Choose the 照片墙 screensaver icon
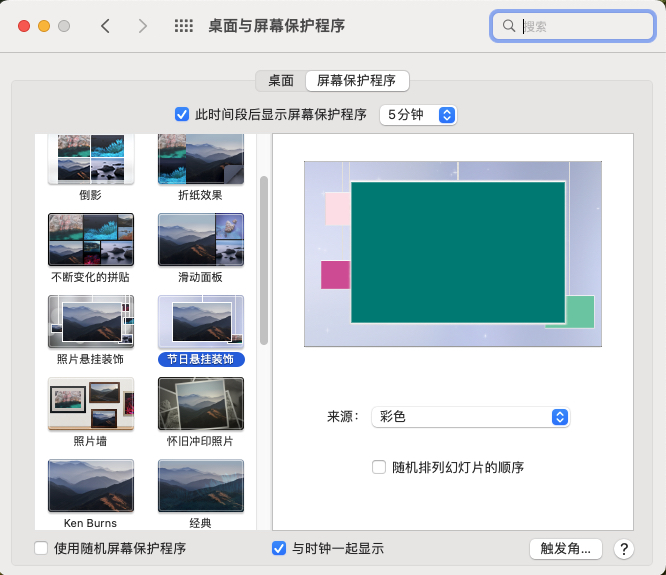Screen dimensions: 666x575 [x=90, y=403]
